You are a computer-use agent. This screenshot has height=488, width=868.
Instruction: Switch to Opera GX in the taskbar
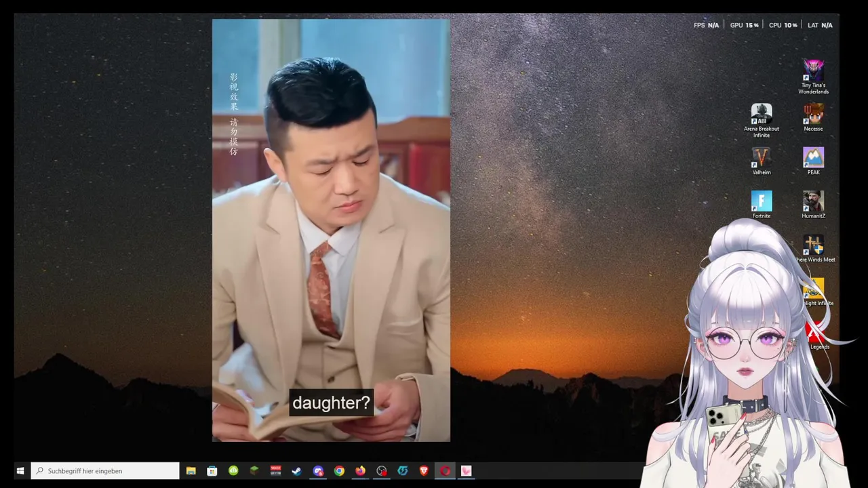pyautogui.click(x=445, y=470)
